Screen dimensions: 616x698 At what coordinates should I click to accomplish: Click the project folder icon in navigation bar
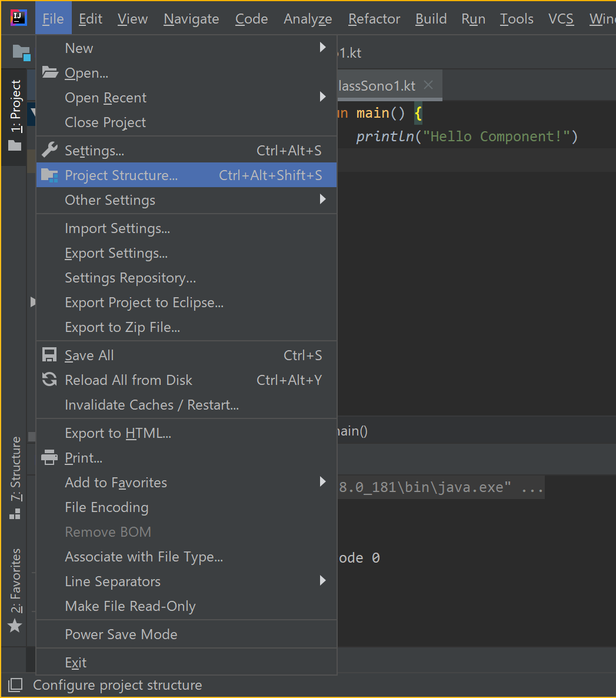tap(21, 52)
